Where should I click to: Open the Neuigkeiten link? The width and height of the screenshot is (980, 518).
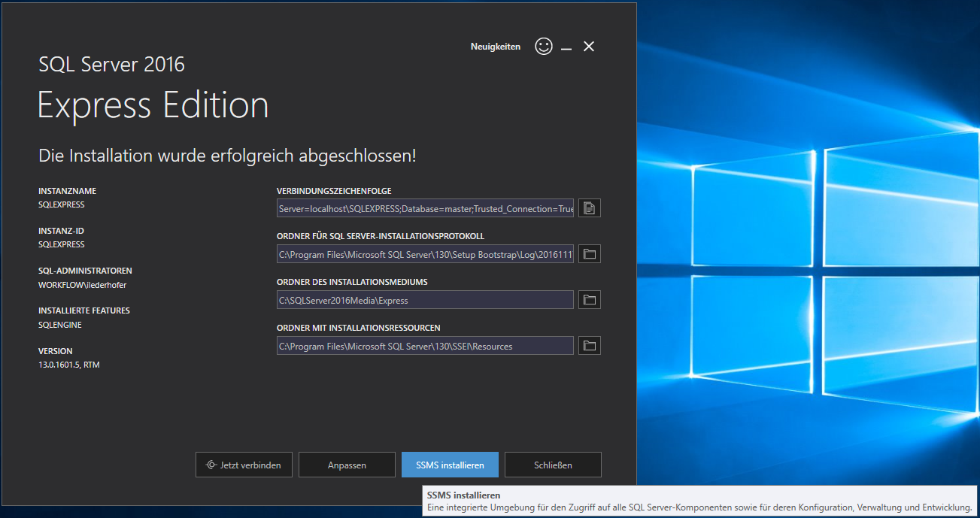tap(495, 47)
